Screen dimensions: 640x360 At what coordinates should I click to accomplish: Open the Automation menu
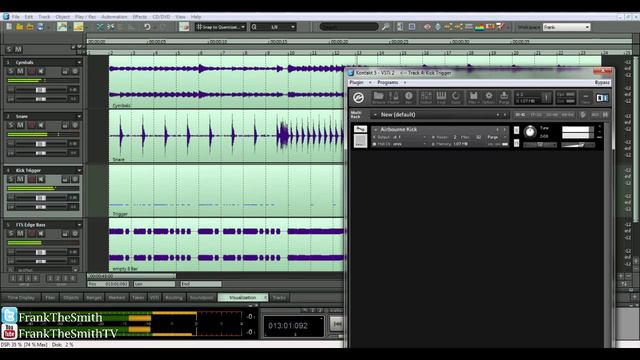[114, 17]
